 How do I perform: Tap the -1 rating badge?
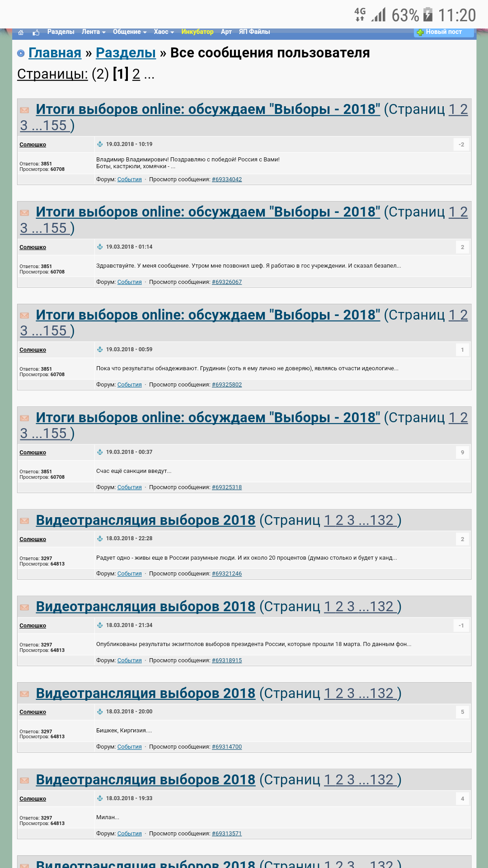click(x=461, y=626)
